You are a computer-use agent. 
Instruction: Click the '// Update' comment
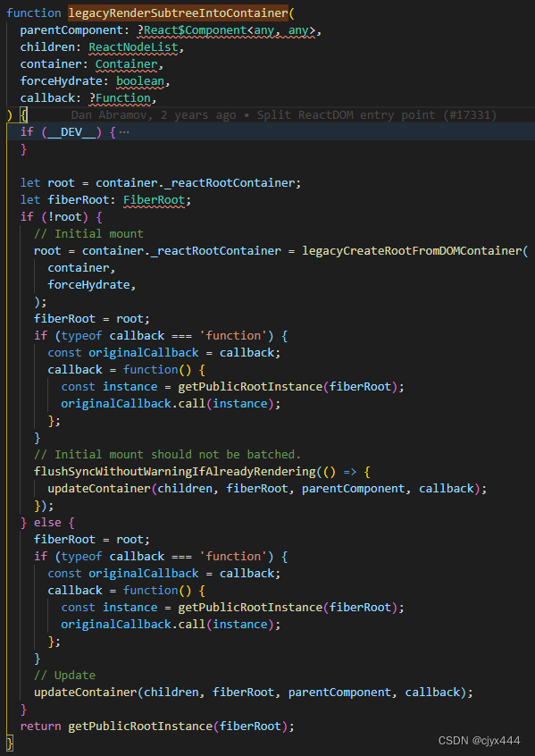(x=64, y=675)
